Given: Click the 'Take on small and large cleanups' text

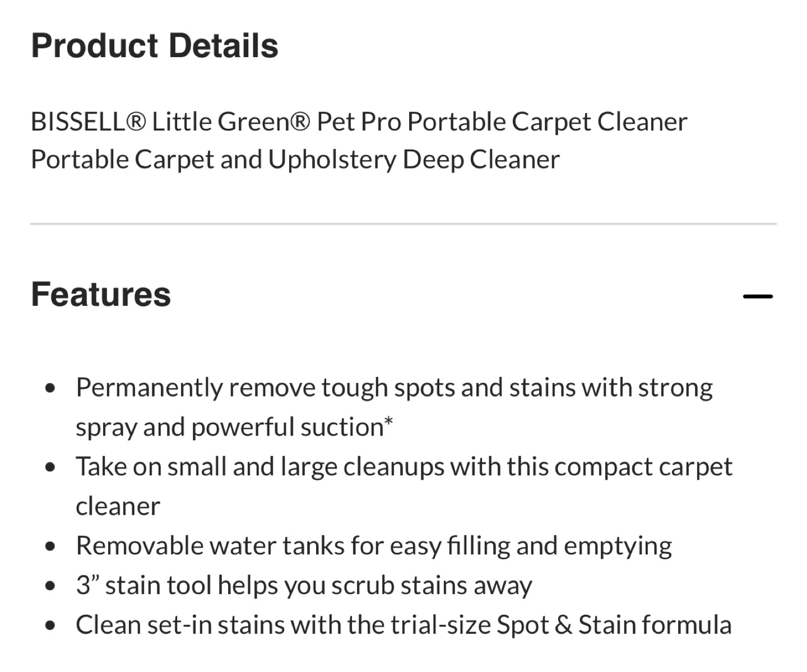Looking at the screenshot, I should pyautogui.click(x=404, y=466).
